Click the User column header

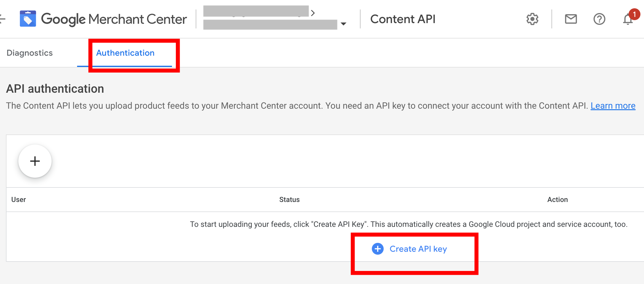pos(18,200)
